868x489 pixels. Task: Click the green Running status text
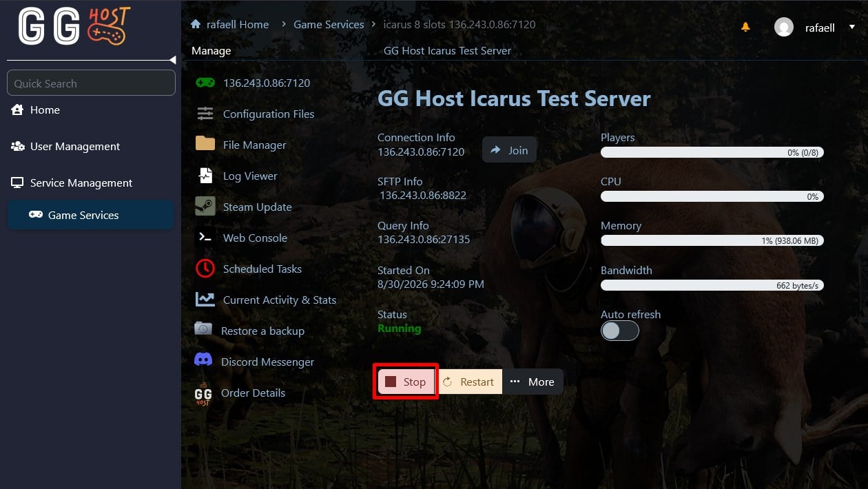399,328
